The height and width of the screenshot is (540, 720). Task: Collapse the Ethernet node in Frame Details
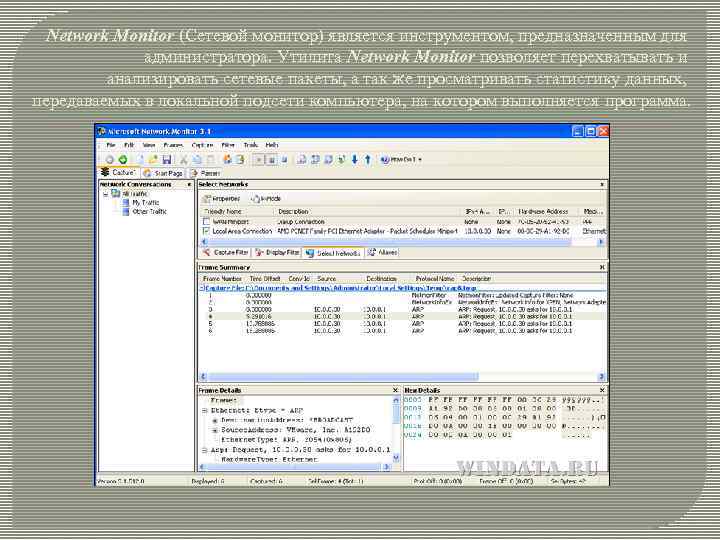pos(205,411)
